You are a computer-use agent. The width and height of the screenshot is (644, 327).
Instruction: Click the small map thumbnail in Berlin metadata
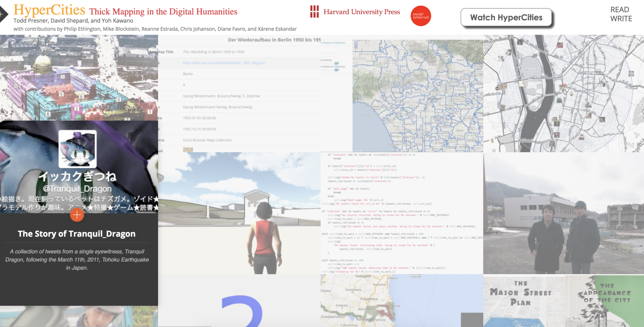pyautogui.click(x=188, y=150)
